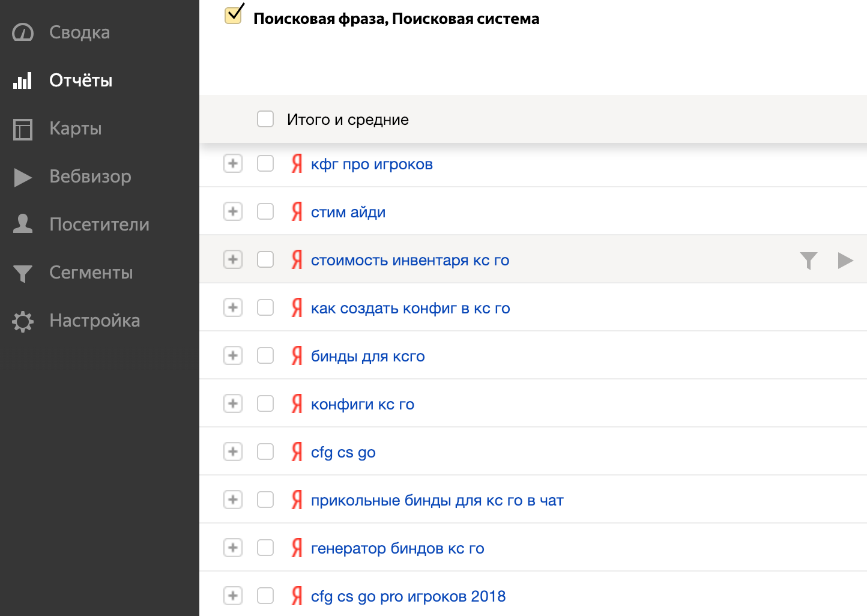
Task: Open the Вебвизор section
Action: click(x=90, y=177)
